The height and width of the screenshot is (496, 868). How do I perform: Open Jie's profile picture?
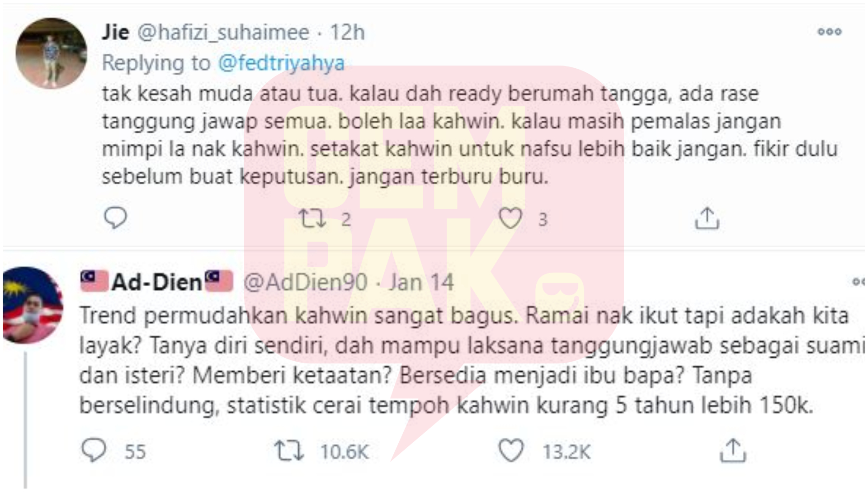pyautogui.click(x=51, y=53)
